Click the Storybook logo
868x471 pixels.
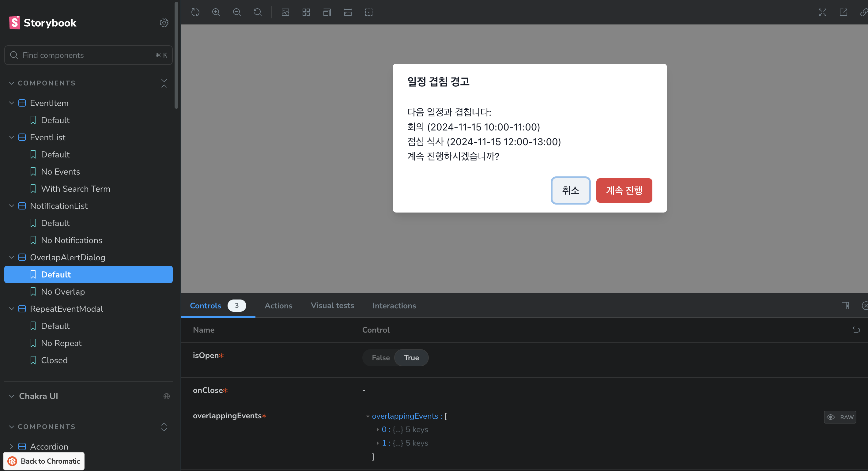[x=43, y=23]
